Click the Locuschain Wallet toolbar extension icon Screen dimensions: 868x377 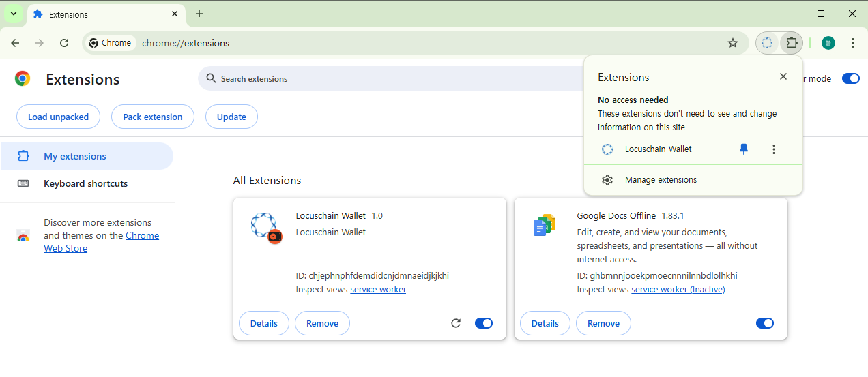click(767, 43)
